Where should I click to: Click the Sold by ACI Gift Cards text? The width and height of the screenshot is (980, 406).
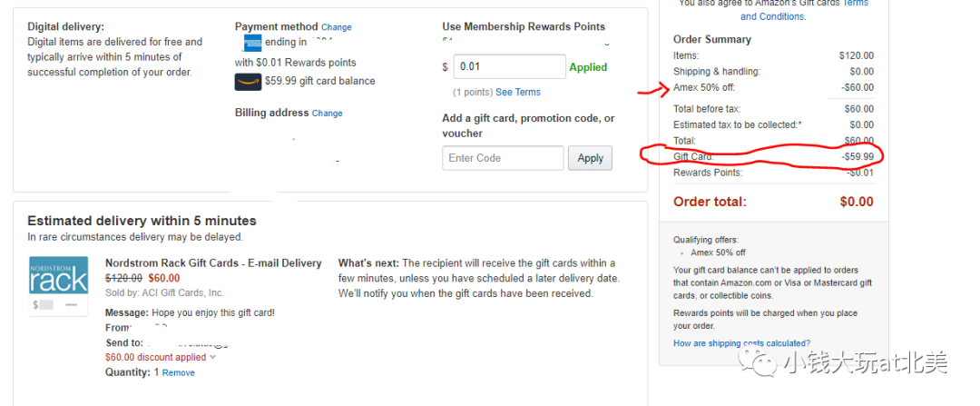(164, 292)
